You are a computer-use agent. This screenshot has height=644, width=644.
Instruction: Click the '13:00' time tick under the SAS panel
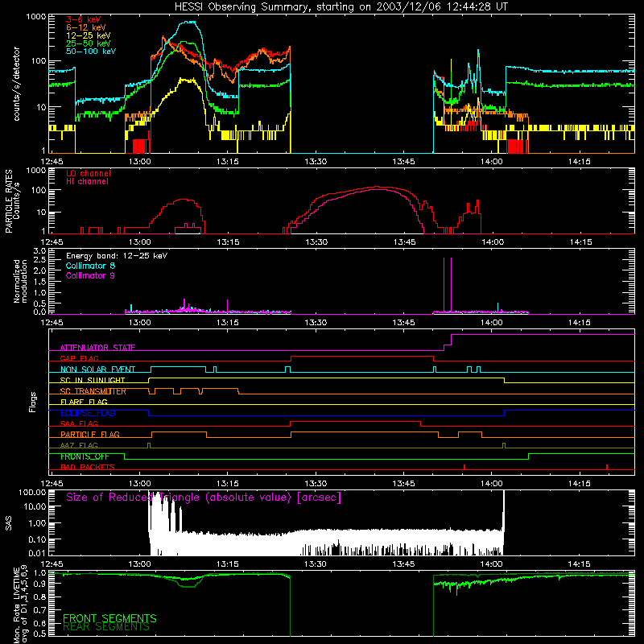tap(139, 563)
